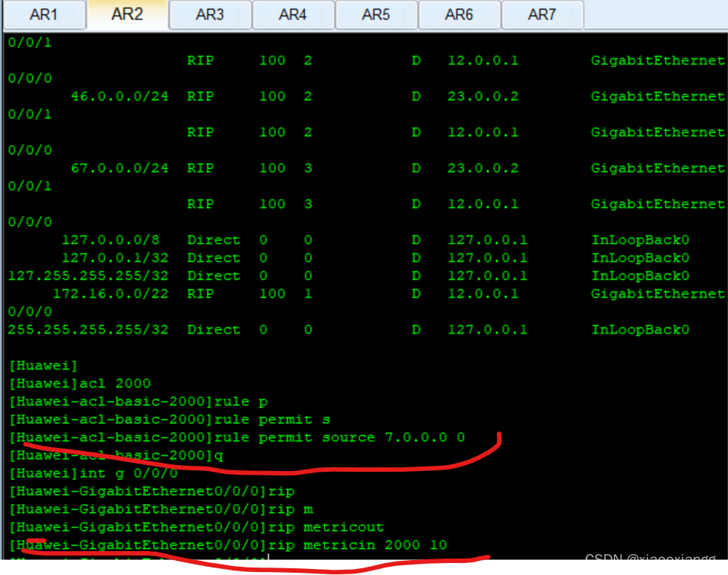
Task: Click the 127.255.255.255/32 destination
Action: 88,276
